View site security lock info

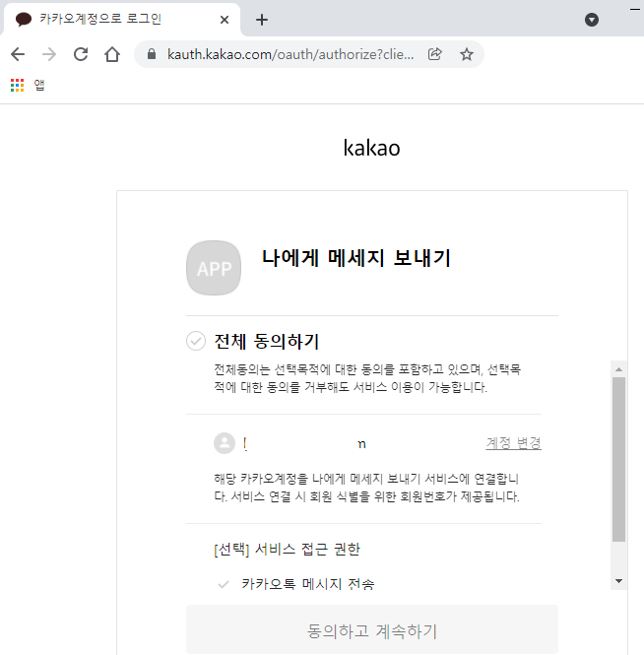(152, 54)
